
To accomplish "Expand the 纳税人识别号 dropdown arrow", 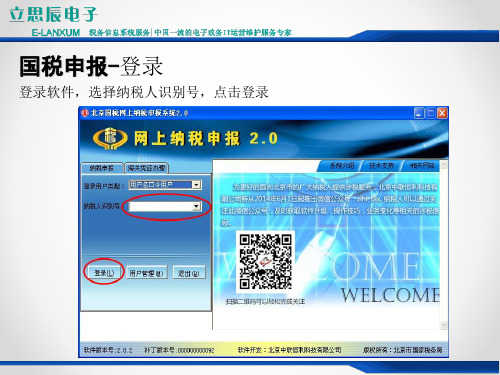I will coord(196,207).
